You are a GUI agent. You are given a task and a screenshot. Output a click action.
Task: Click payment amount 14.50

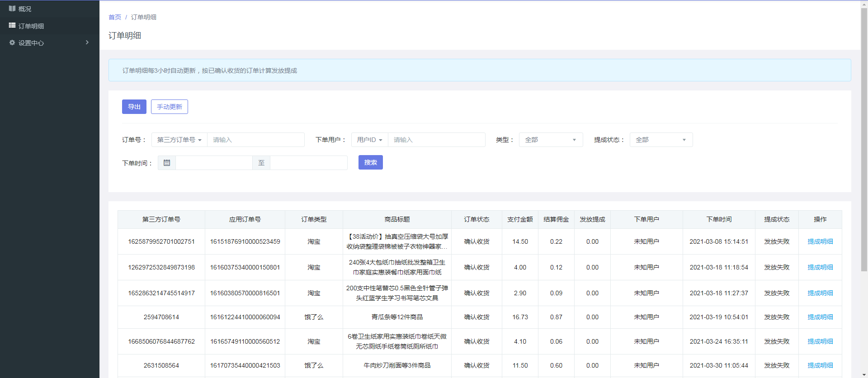[520, 241]
